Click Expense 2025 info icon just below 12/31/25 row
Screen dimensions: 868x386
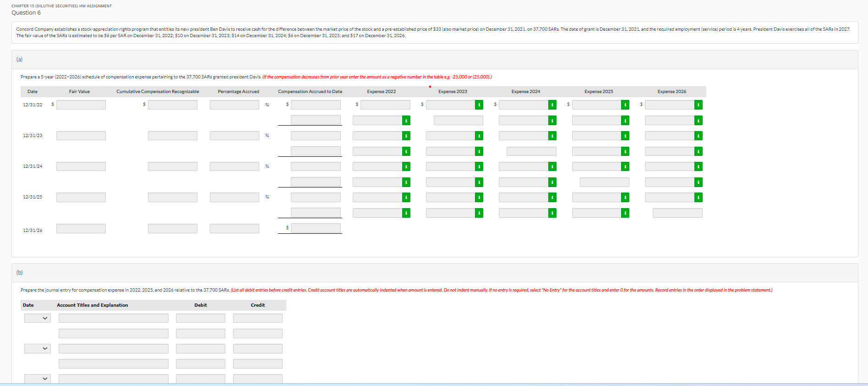tap(625, 213)
